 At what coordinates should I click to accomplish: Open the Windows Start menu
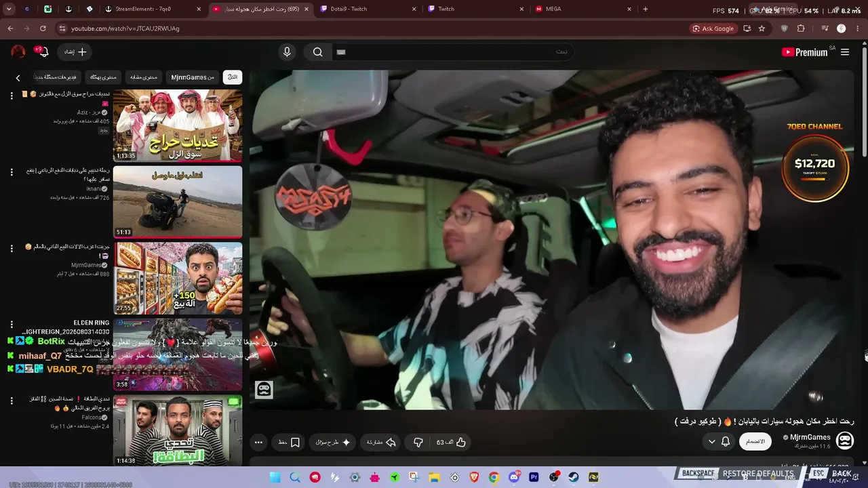pyautogui.click(x=275, y=477)
